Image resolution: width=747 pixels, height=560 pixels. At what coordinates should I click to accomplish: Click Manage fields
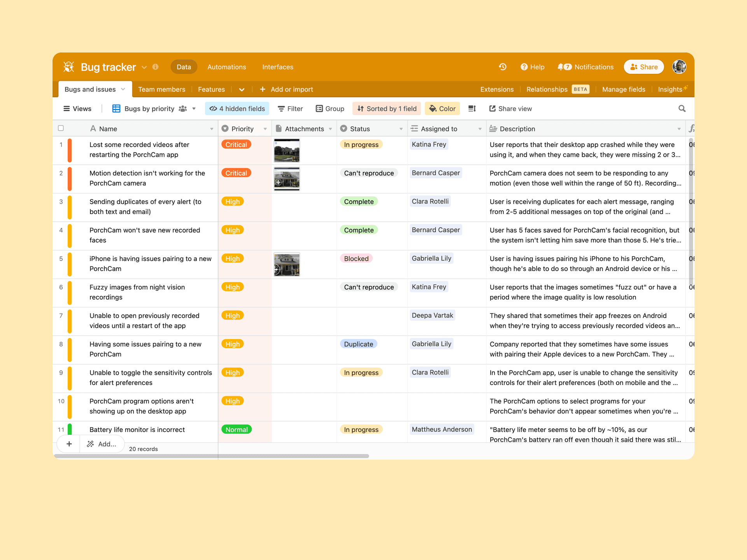tap(624, 89)
